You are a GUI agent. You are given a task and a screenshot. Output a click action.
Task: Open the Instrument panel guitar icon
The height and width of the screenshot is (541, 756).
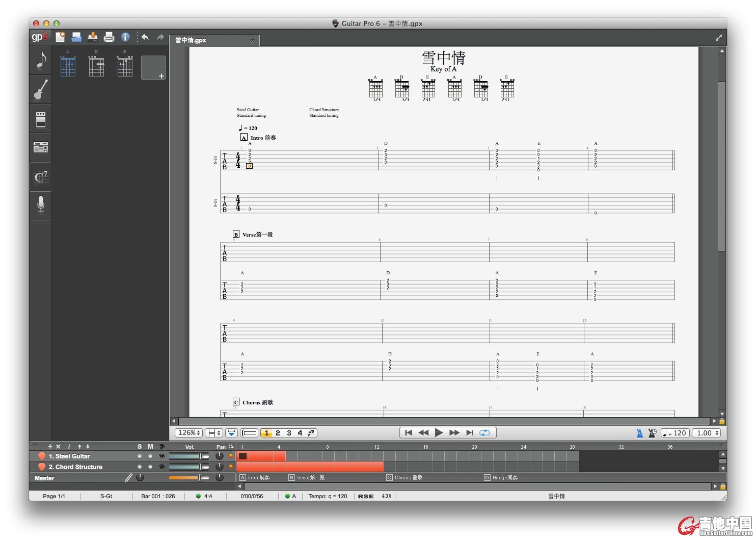(x=41, y=90)
